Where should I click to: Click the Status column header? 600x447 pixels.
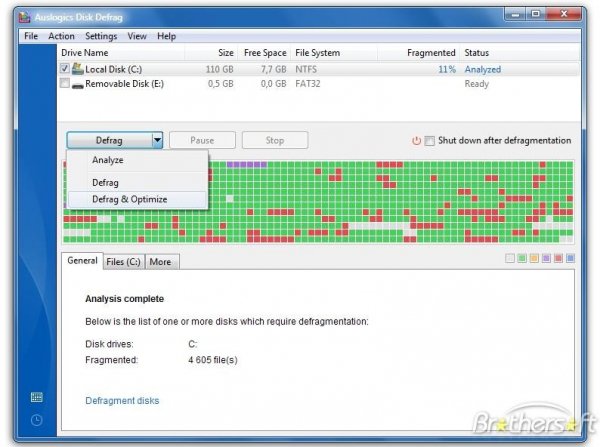[x=520, y=53]
